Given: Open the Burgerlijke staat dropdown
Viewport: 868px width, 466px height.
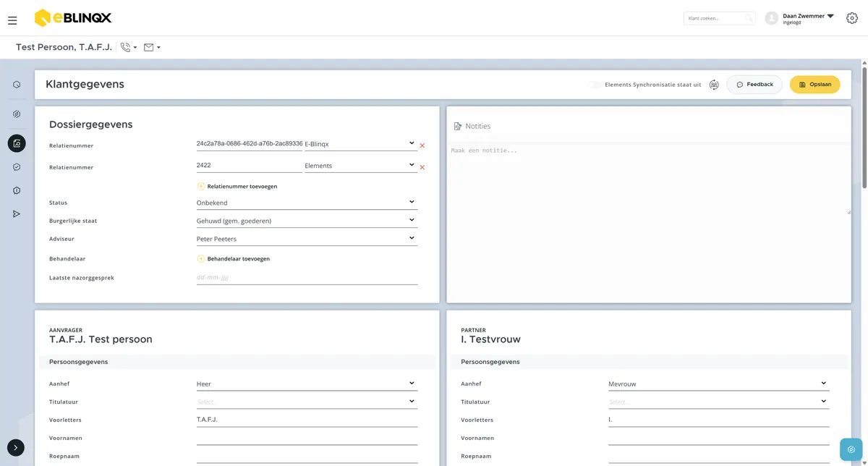Looking at the screenshot, I should pyautogui.click(x=307, y=221).
